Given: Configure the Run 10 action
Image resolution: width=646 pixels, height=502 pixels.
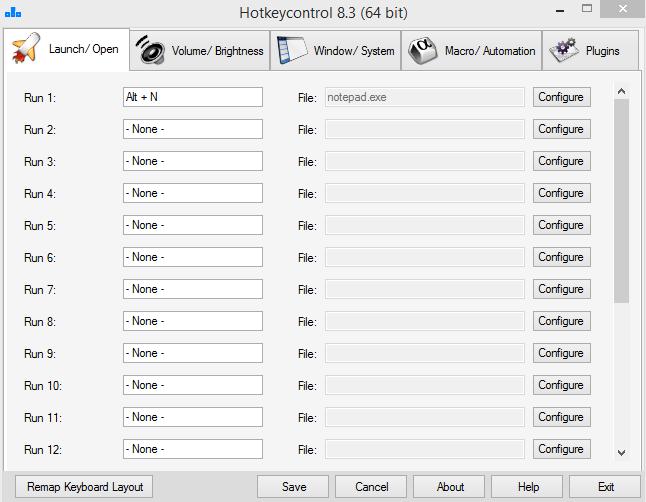Looking at the screenshot, I should point(562,385).
